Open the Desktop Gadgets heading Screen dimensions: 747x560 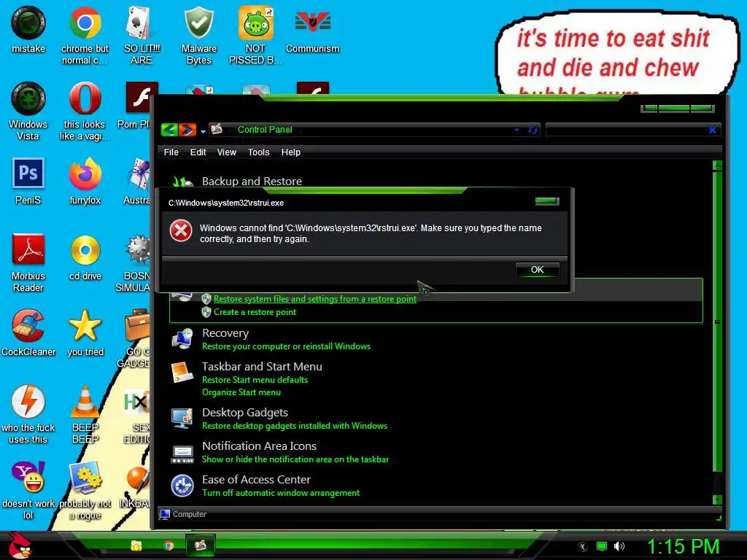click(x=245, y=413)
